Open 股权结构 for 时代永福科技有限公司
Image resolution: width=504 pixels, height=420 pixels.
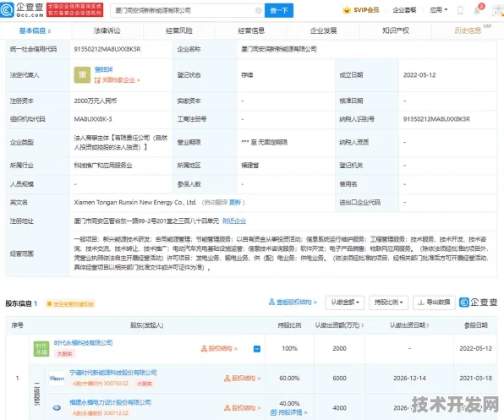coord(219,349)
